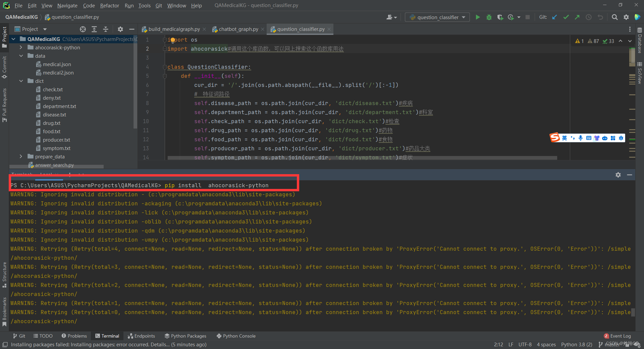Viewport: 644px width, 349px height.
Task: Open the Refactor menu
Action: pos(109,5)
